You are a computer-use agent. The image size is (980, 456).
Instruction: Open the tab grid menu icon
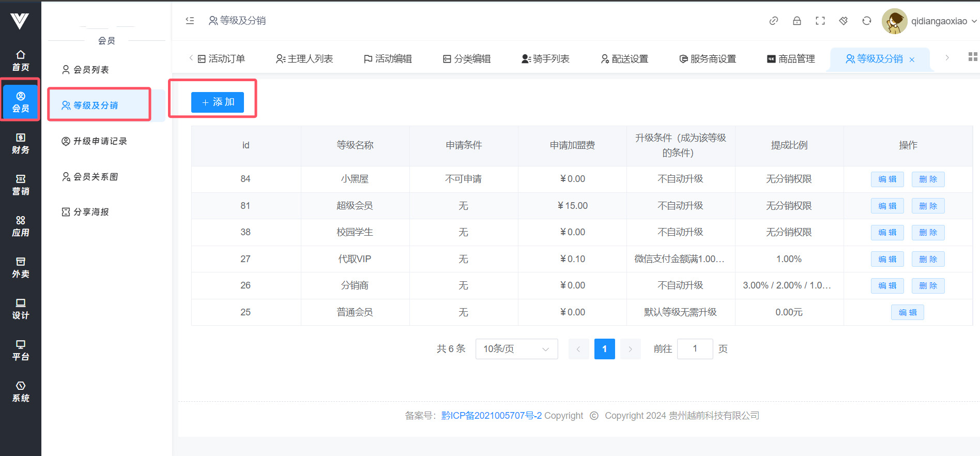[972, 57]
